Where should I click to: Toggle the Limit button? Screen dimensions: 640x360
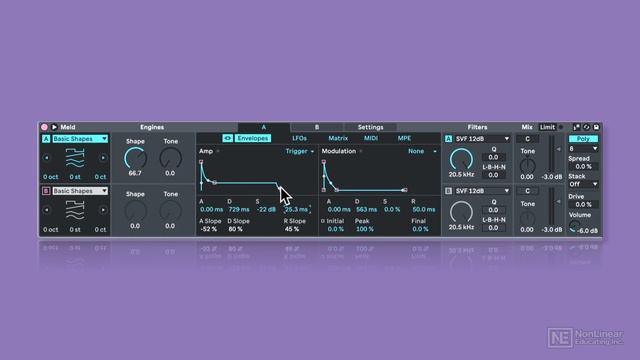pyautogui.click(x=547, y=127)
